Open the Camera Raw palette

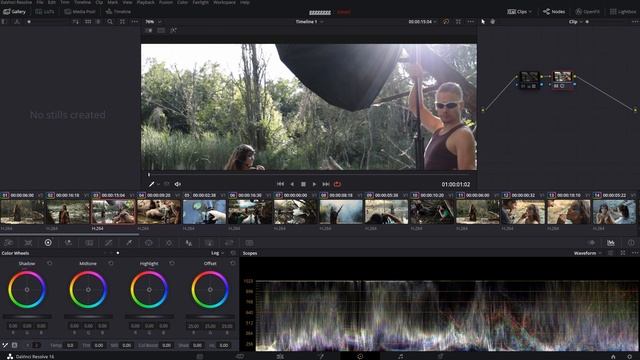pyautogui.click(x=9, y=243)
